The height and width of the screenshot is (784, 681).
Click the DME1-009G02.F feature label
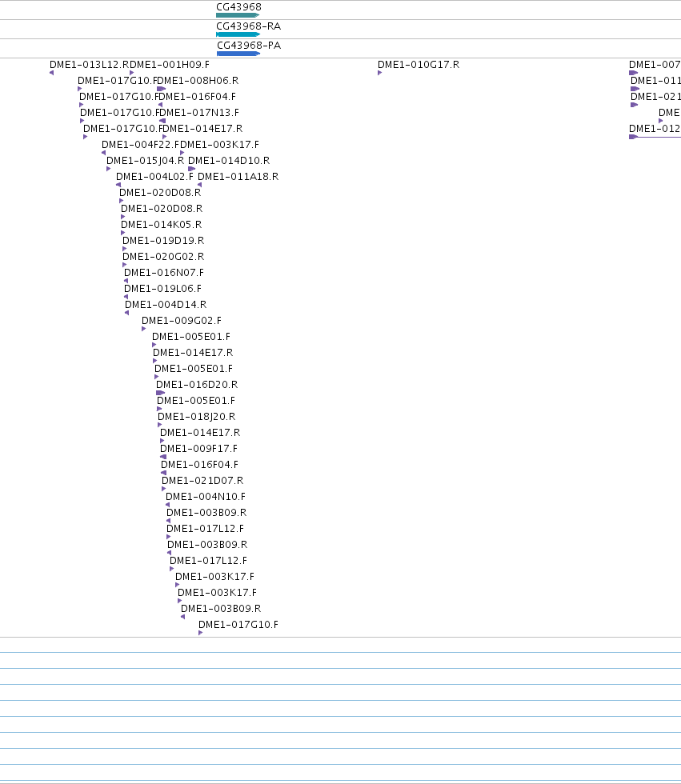[x=182, y=321]
